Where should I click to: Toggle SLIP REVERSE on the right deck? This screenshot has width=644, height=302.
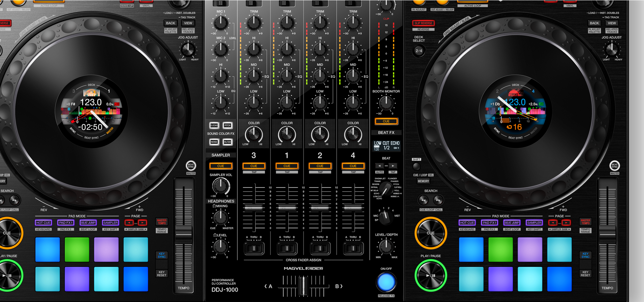[x=423, y=23]
